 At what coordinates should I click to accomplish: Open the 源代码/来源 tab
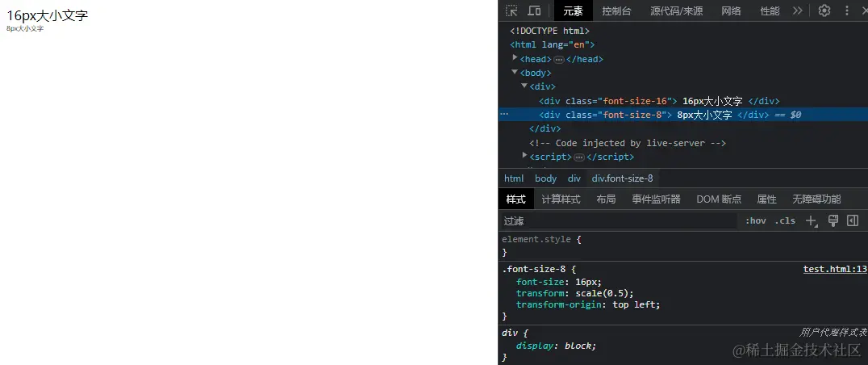(677, 11)
